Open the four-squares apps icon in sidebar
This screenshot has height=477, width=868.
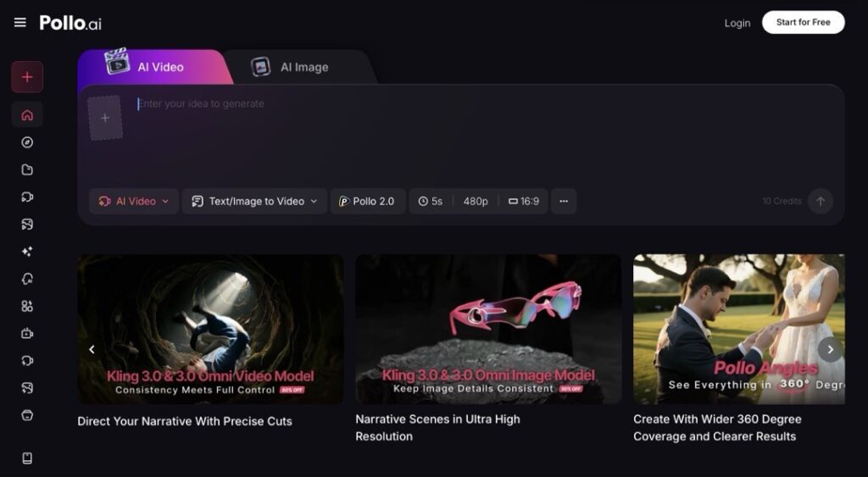27,307
